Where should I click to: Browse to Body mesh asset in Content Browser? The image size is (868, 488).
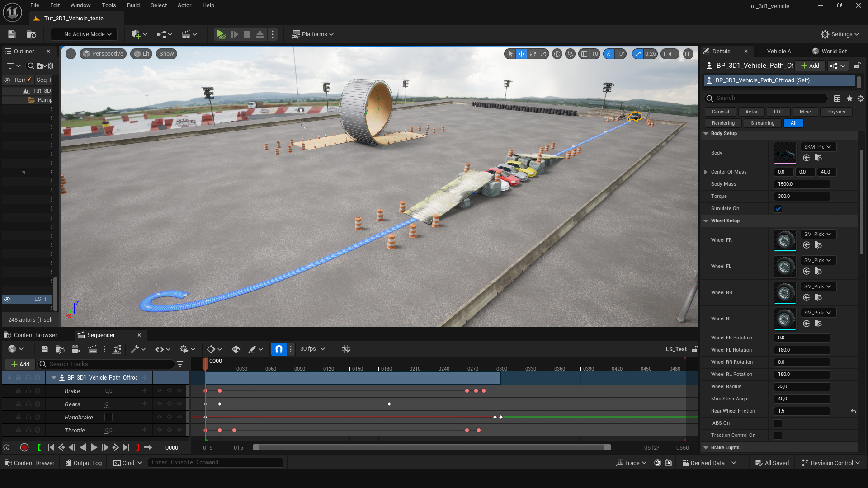click(x=818, y=158)
